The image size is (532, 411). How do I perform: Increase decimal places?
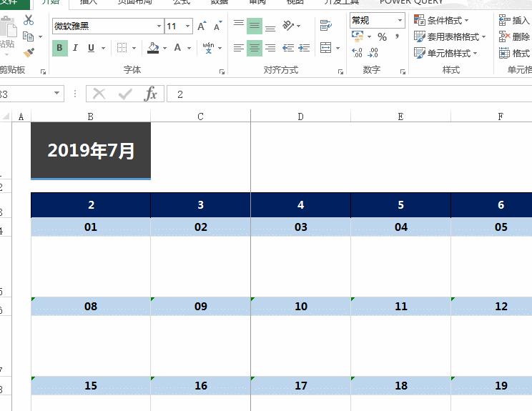click(x=357, y=53)
